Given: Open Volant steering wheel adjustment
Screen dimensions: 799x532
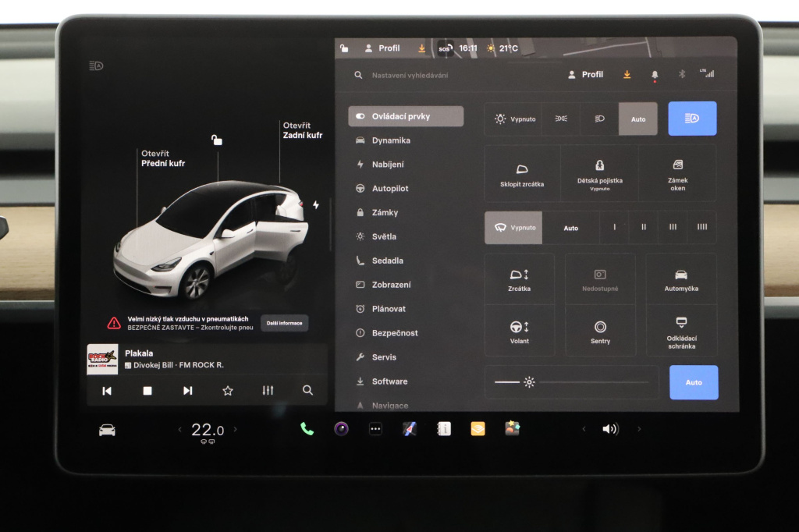Looking at the screenshot, I should click(519, 332).
